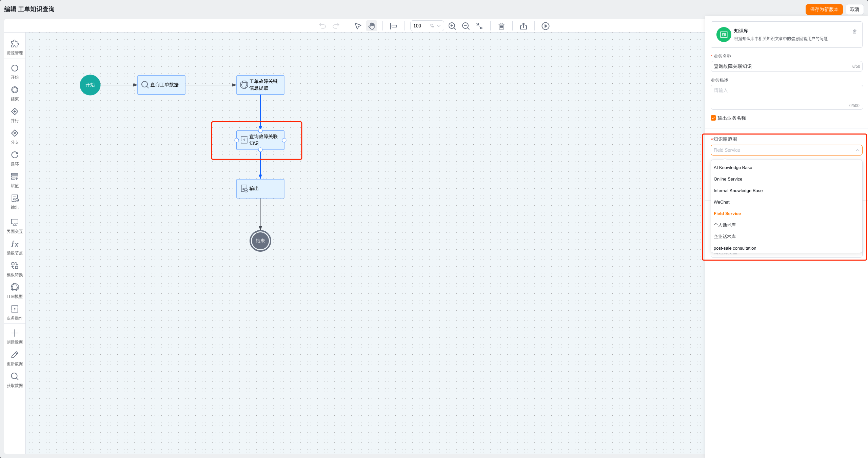Screen dimensions: 868x458
Task: Toggle the 输出业务名称 checkbox
Action: [x=713, y=118]
